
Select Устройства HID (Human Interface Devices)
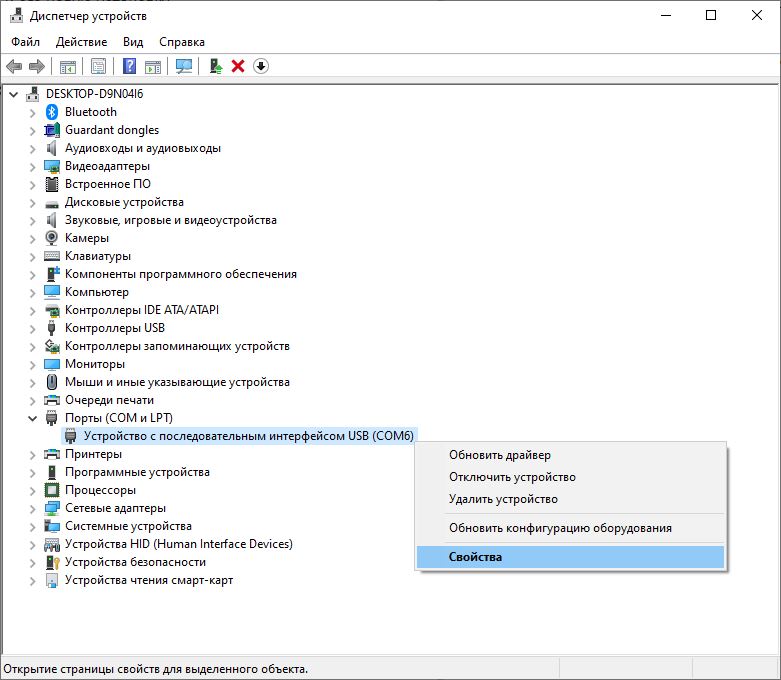point(178,544)
